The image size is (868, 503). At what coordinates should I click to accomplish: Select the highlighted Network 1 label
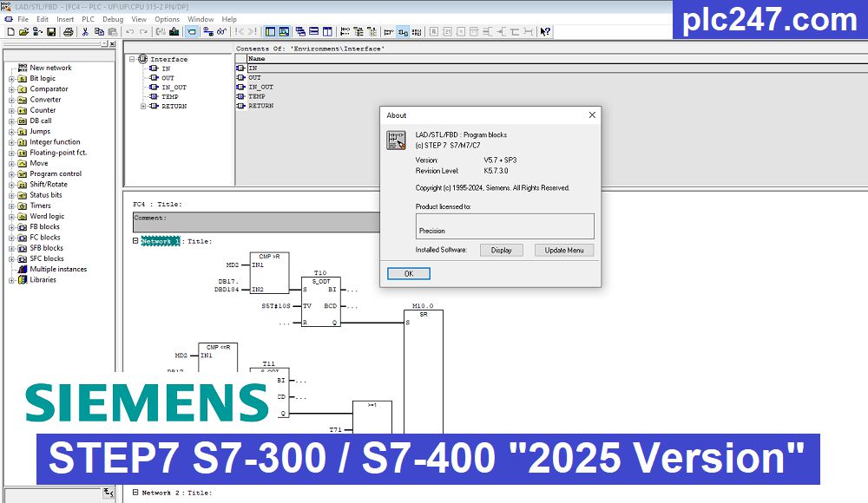(x=161, y=241)
